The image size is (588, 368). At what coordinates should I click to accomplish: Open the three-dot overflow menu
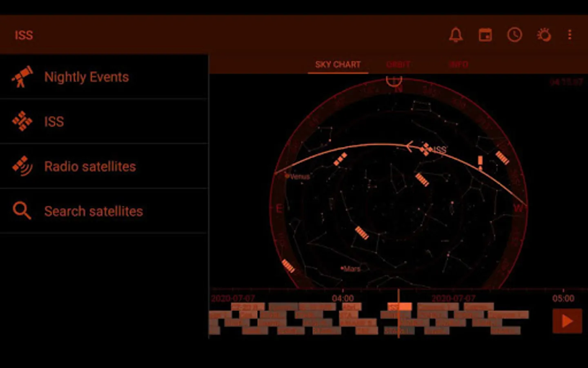[x=570, y=35]
